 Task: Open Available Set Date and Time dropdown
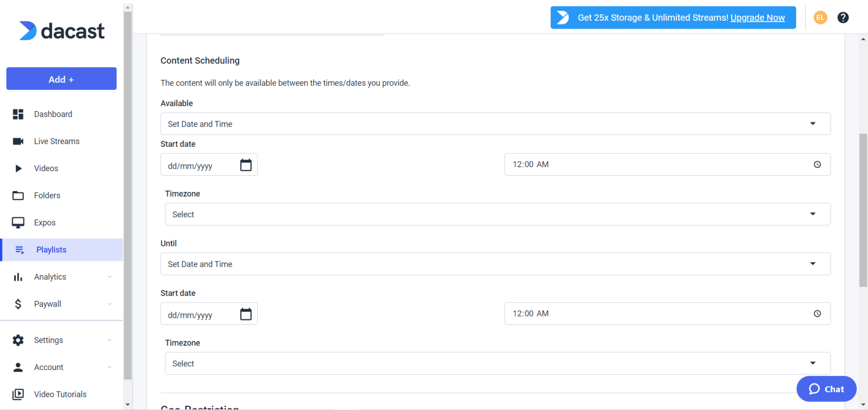point(495,124)
